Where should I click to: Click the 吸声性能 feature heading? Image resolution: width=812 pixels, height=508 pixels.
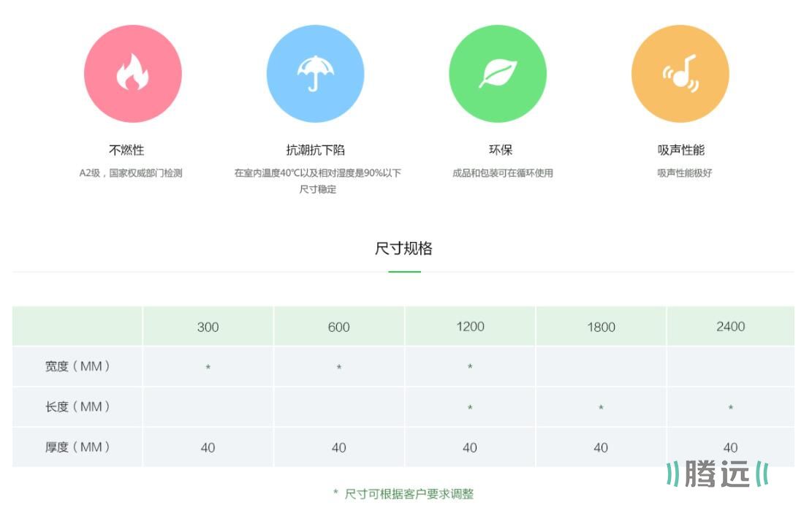[x=681, y=150]
